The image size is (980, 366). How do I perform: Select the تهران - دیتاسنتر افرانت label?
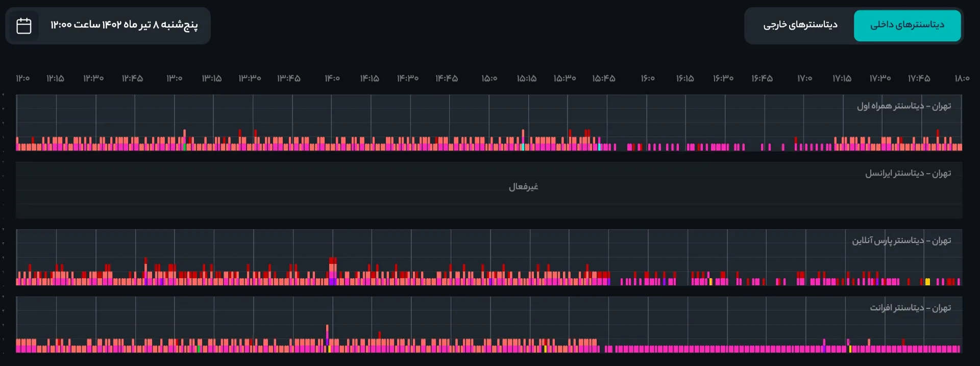(910, 308)
